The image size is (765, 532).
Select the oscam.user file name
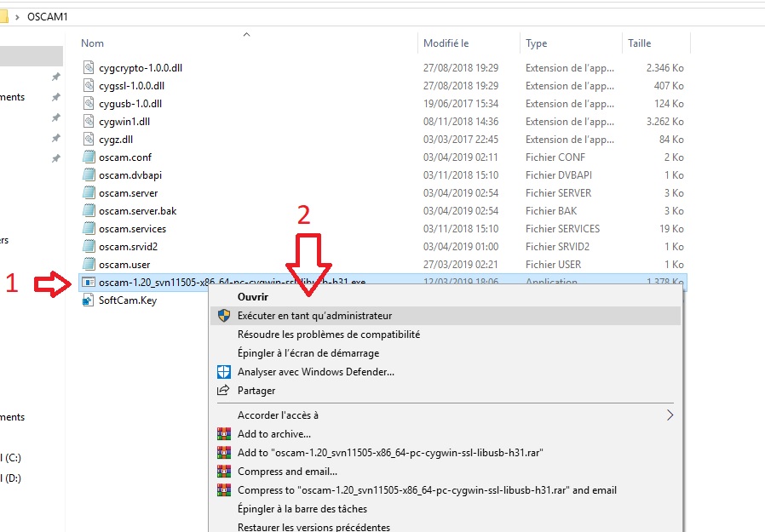pyautogui.click(x=124, y=264)
